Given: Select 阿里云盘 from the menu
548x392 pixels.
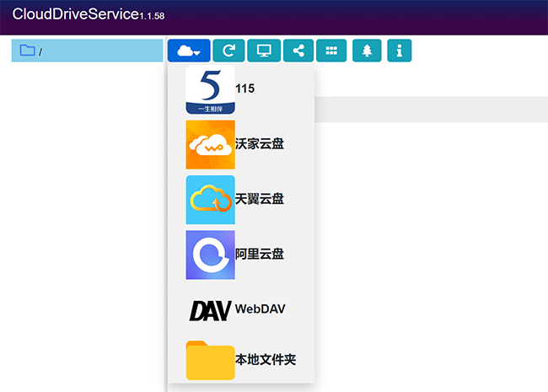Looking at the screenshot, I should coord(260,254).
